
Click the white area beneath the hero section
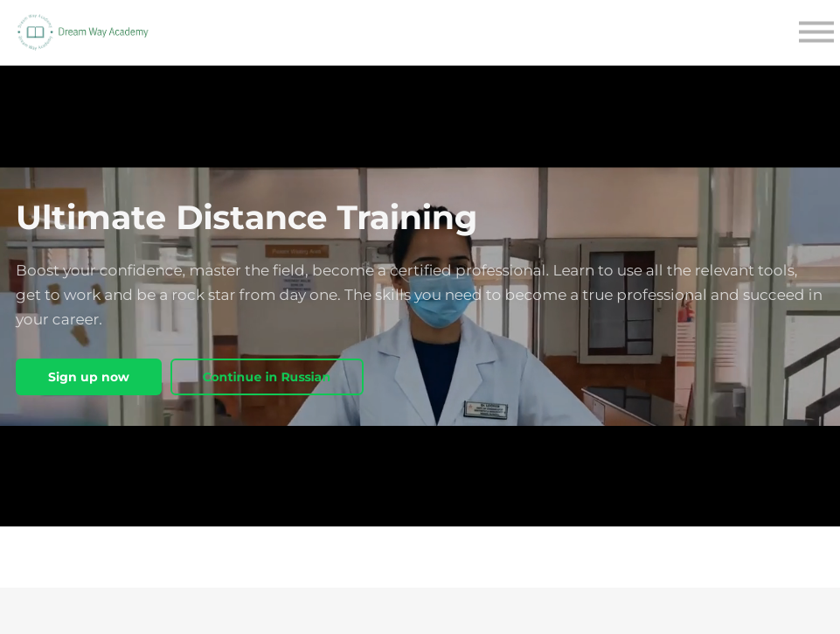[420, 556]
